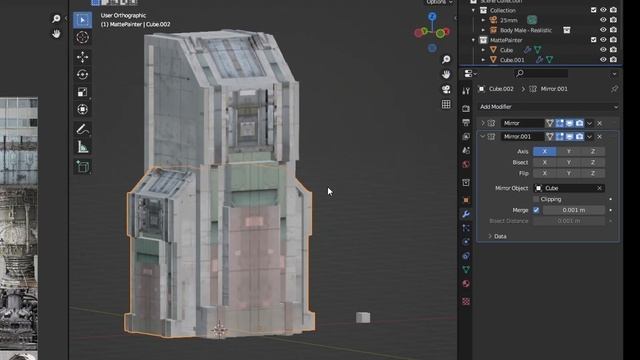Screen dimensions: 640x360
Task: Click the properties search field
Action: point(541,73)
